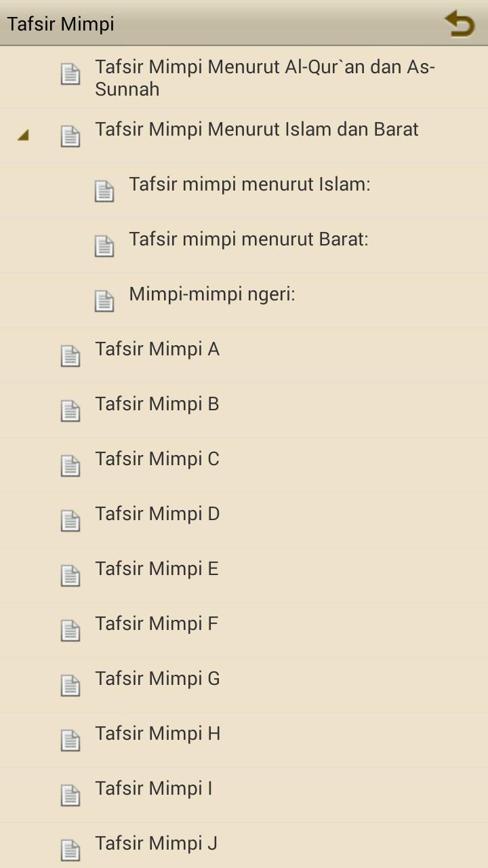
Task: Tap the page icon next to Tafsir mimpi menurut Islam
Action: pyautogui.click(x=104, y=191)
